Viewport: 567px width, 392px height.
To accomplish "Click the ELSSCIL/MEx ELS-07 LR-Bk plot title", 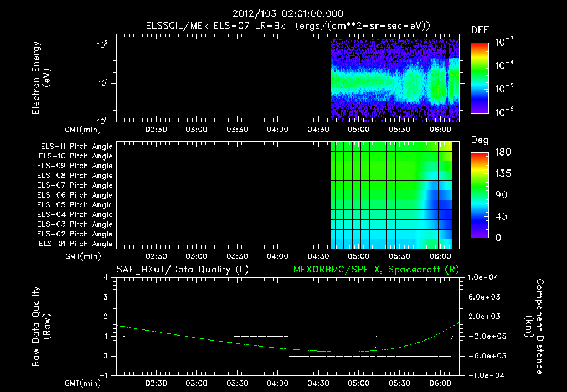I will click(288, 26).
